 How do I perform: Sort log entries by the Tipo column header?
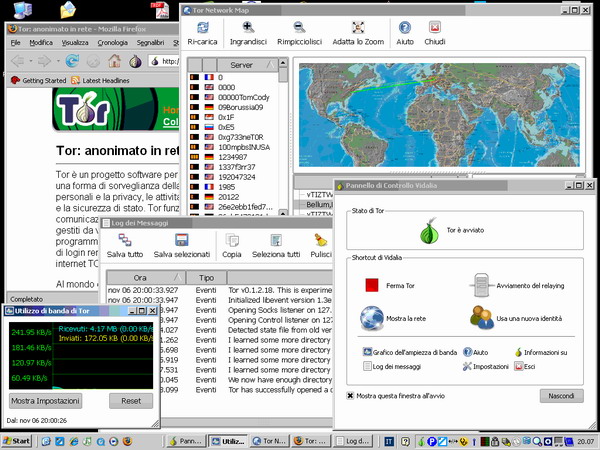[x=207, y=277]
